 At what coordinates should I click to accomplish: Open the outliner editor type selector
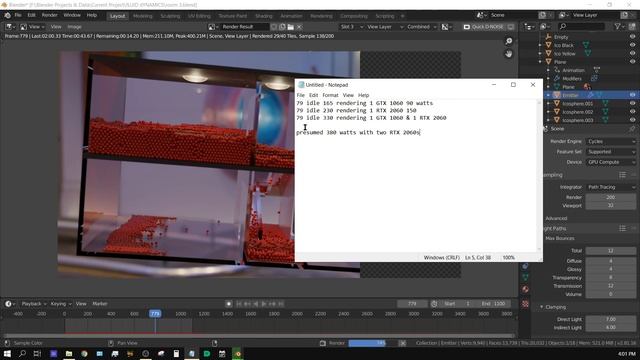click(529, 27)
